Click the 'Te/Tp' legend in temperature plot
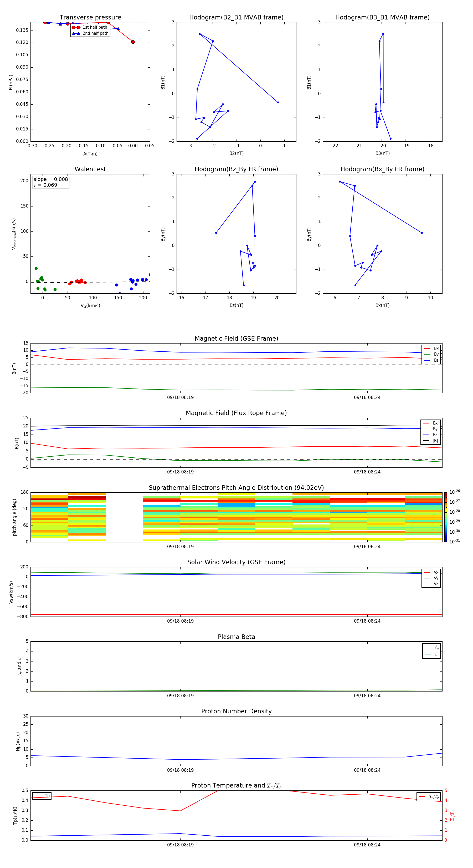The image size is (473, 868). (x=429, y=796)
